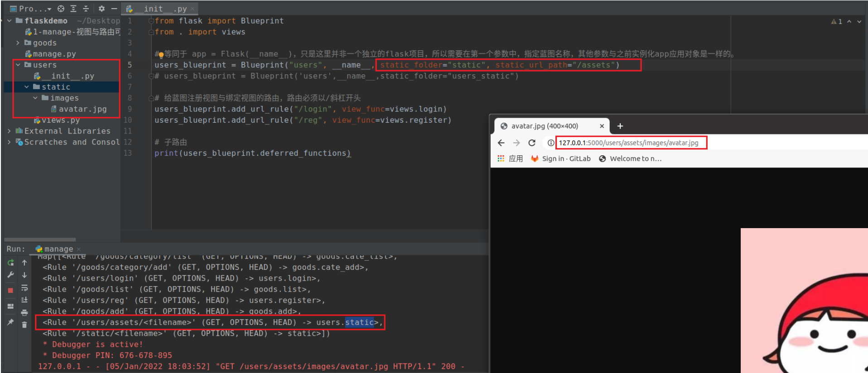Viewport: 868px width, 373px height.
Task: Click Expand All in Project toolbar
Action: tap(73, 9)
